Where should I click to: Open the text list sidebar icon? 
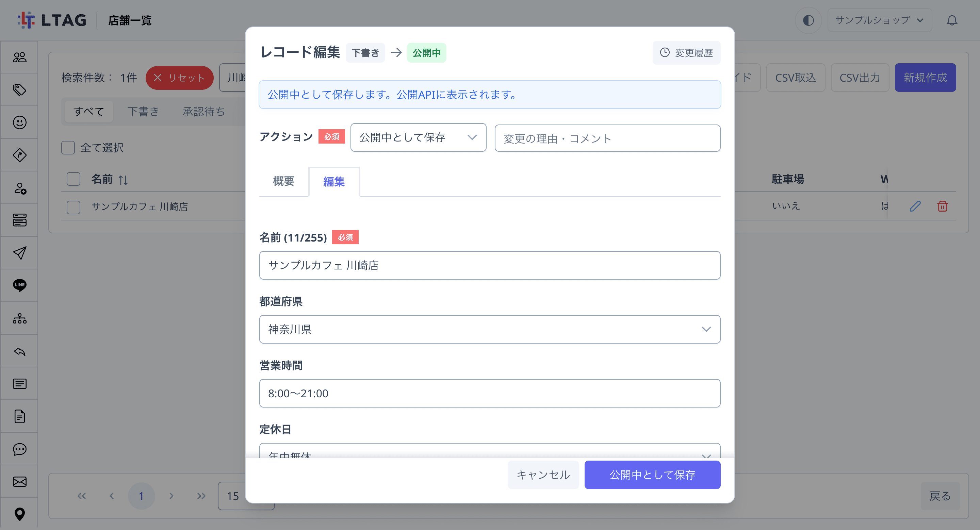pyautogui.click(x=19, y=384)
